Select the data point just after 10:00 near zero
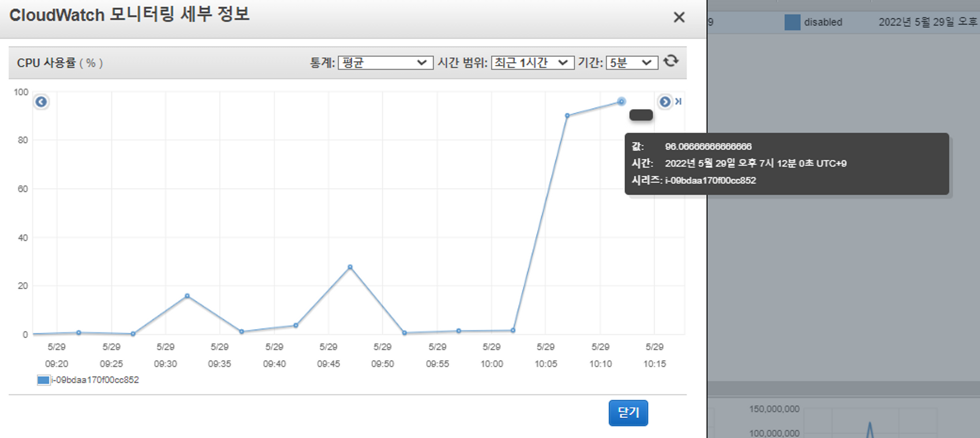Viewport: 980px width, 438px height. pyautogui.click(x=513, y=330)
